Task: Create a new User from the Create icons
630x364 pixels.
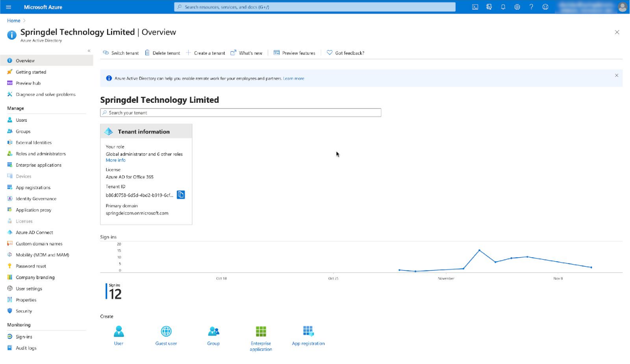Action: click(119, 336)
